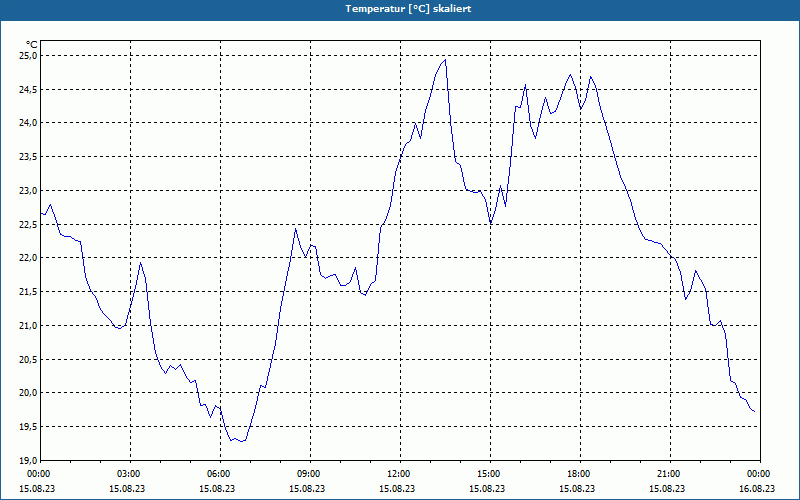Click the 21:00 time axis label
Viewport: 800px width, 500px height.
pos(670,474)
